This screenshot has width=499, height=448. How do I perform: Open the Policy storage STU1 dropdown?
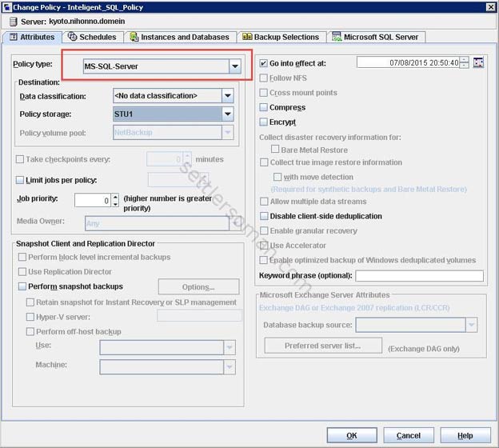(x=228, y=114)
